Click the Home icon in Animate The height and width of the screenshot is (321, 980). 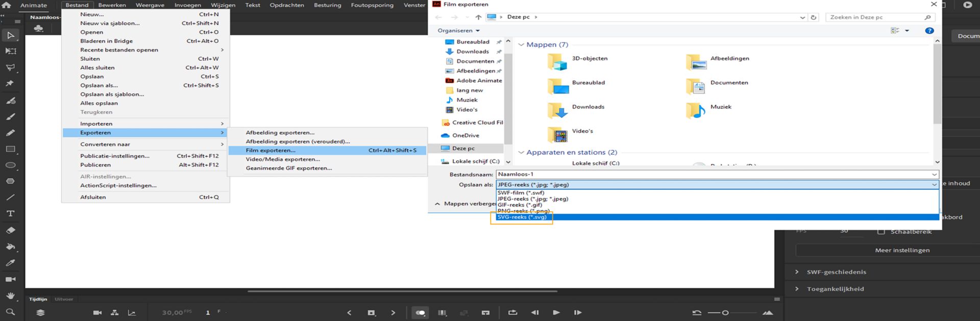(7, 5)
